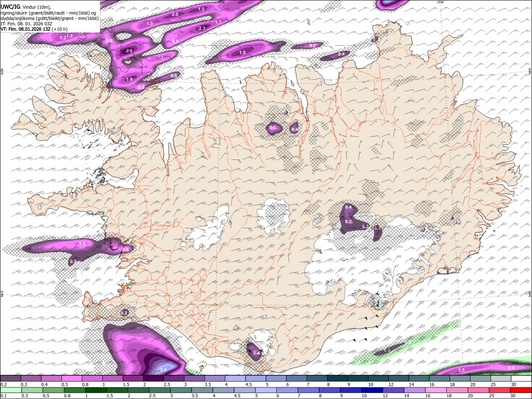Click the 2.0 snowfall value on the map
The image size is (532, 399).
click(175, 15)
